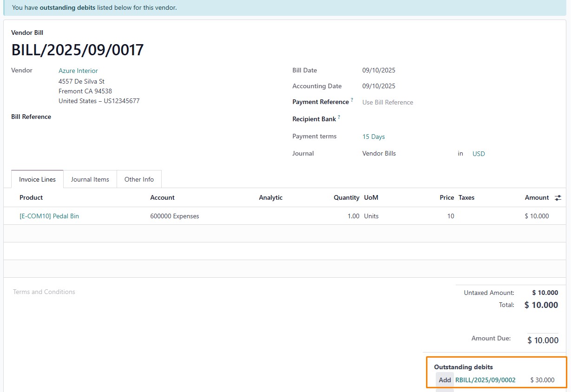The height and width of the screenshot is (392, 571).
Task: Show Recipient Bank help tooltip
Action: (339, 117)
